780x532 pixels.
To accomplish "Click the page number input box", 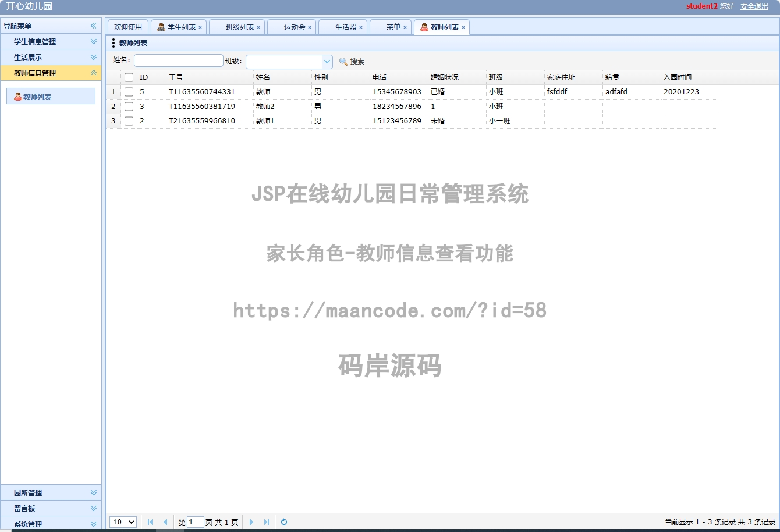I will 196,522.
